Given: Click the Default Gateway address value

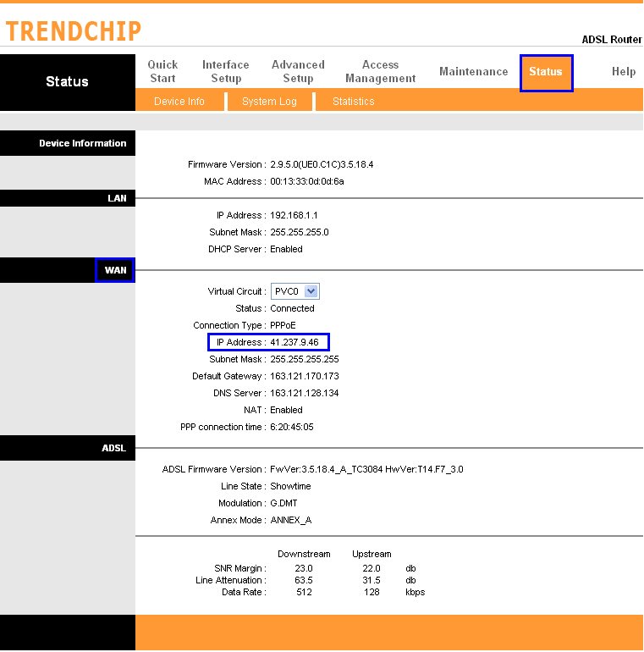Looking at the screenshot, I should click(305, 376).
